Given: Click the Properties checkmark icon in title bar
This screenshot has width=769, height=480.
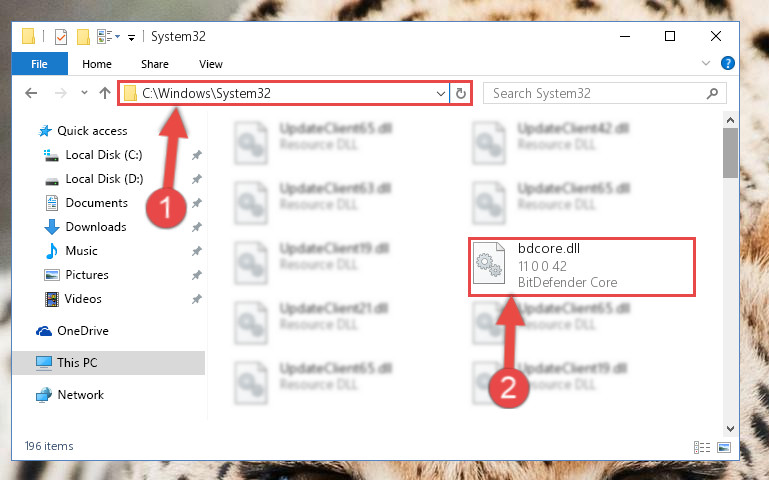Looking at the screenshot, I should pyautogui.click(x=61, y=37).
